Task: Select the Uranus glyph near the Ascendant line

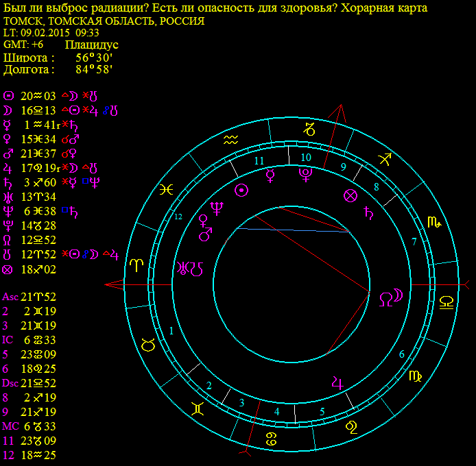Action: [183, 268]
